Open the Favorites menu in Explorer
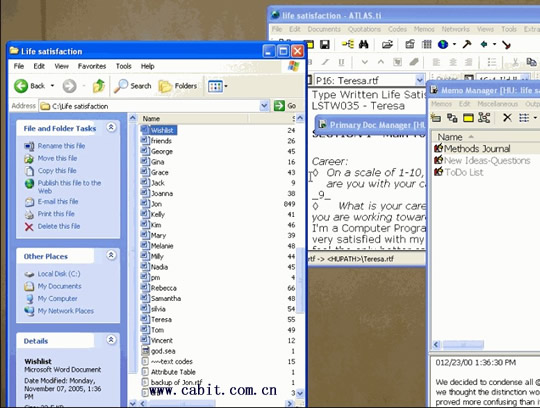The width and height of the screenshot is (540, 408). (x=92, y=66)
